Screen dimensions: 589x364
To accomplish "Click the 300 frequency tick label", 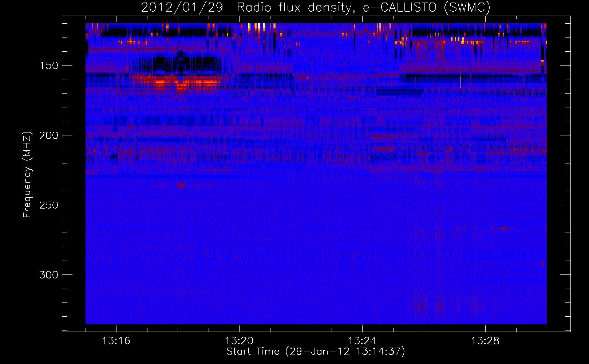I will pyautogui.click(x=49, y=275).
